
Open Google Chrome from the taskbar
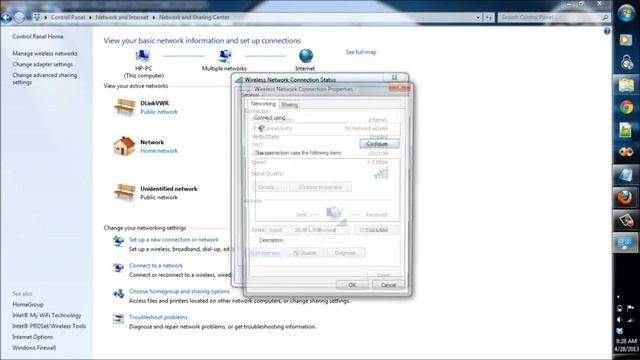[x=626, y=108]
